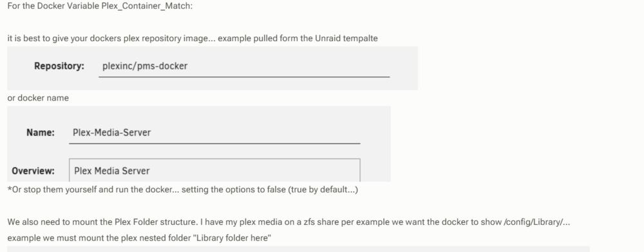
Task: Click the words 'Unraid tempalte'
Action: [346, 39]
